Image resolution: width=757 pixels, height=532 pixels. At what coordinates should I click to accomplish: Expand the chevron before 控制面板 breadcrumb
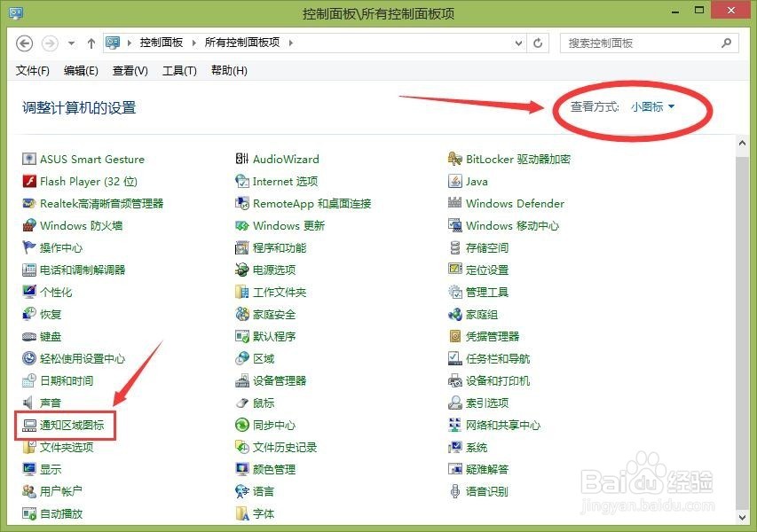[129, 43]
